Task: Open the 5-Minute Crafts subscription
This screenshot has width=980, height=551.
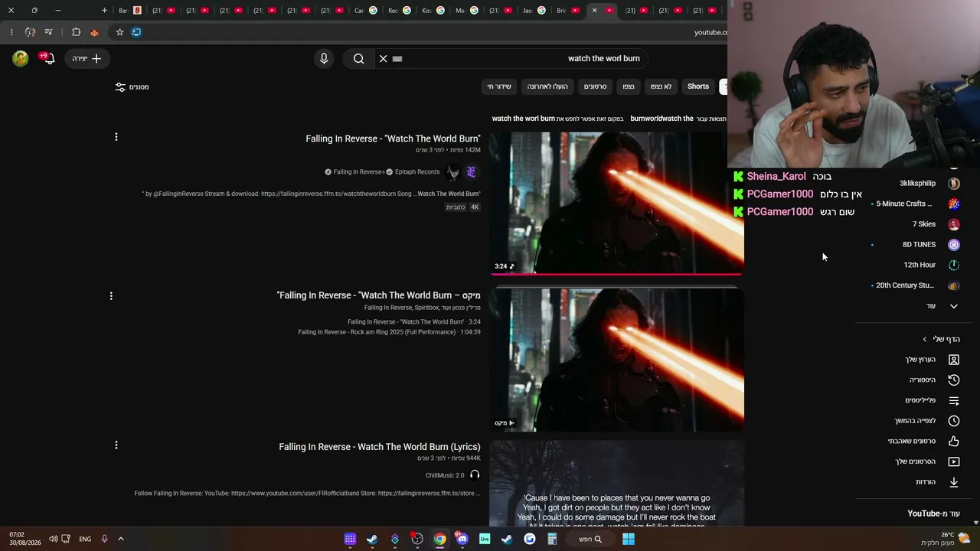Action: pos(917,204)
